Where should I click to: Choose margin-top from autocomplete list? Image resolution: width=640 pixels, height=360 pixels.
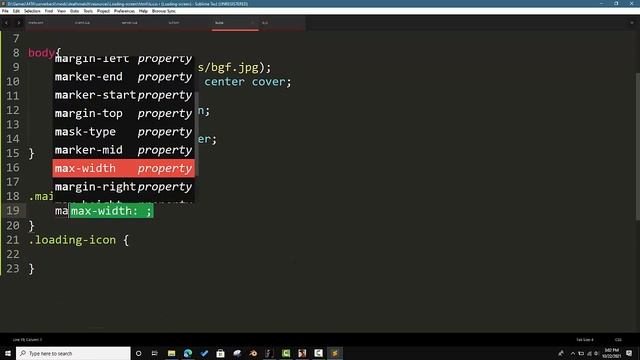coord(123,113)
